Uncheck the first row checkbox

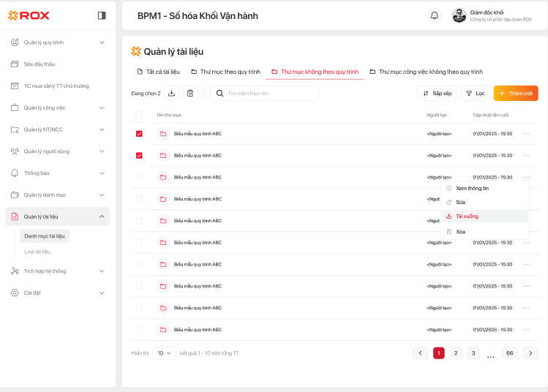point(139,134)
